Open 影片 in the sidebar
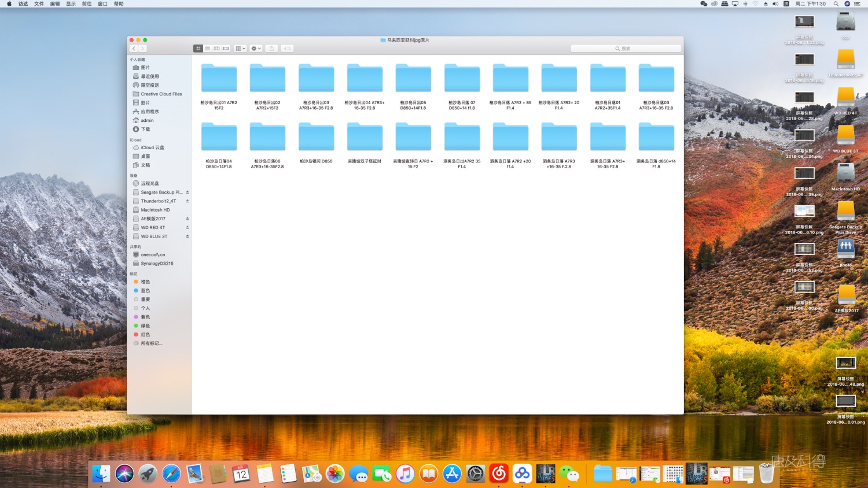Screen dimensions: 868x488 pyautogui.click(x=145, y=103)
